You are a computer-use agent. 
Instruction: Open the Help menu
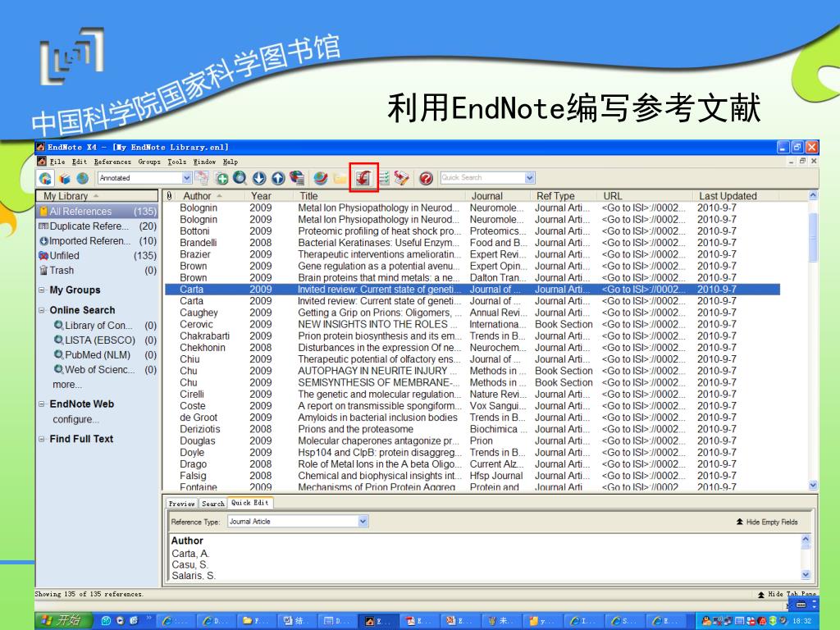231,162
